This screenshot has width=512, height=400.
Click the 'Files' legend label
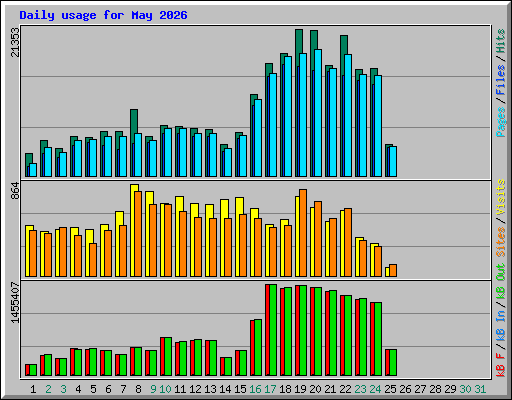pos(500,80)
